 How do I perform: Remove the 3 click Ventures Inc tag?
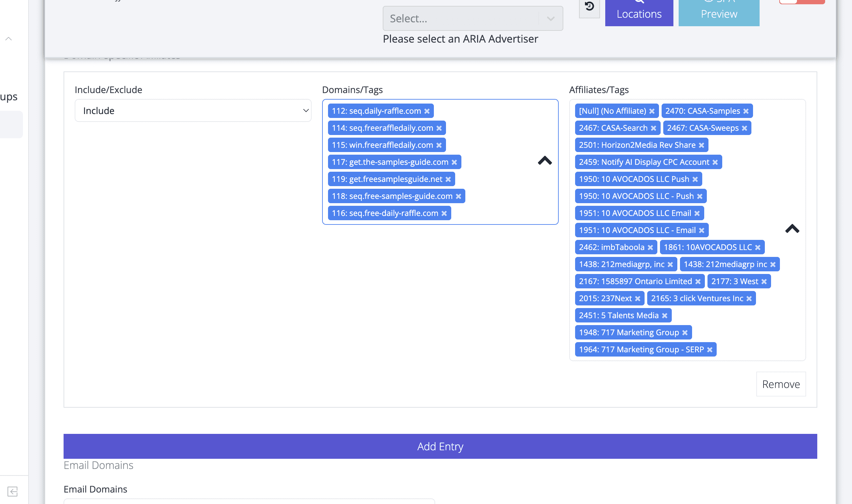[749, 299]
